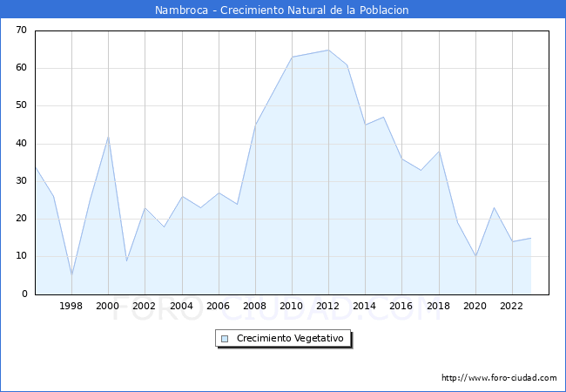Image resolution: width=566 pixels, height=392 pixels.
Task: Click the 1998 lowest data point on the line
Action: coord(71,275)
